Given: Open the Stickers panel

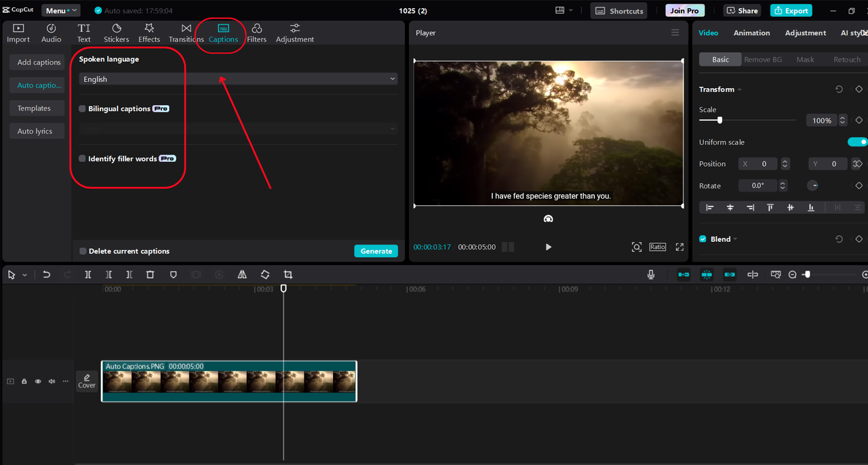Looking at the screenshot, I should (116, 33).
